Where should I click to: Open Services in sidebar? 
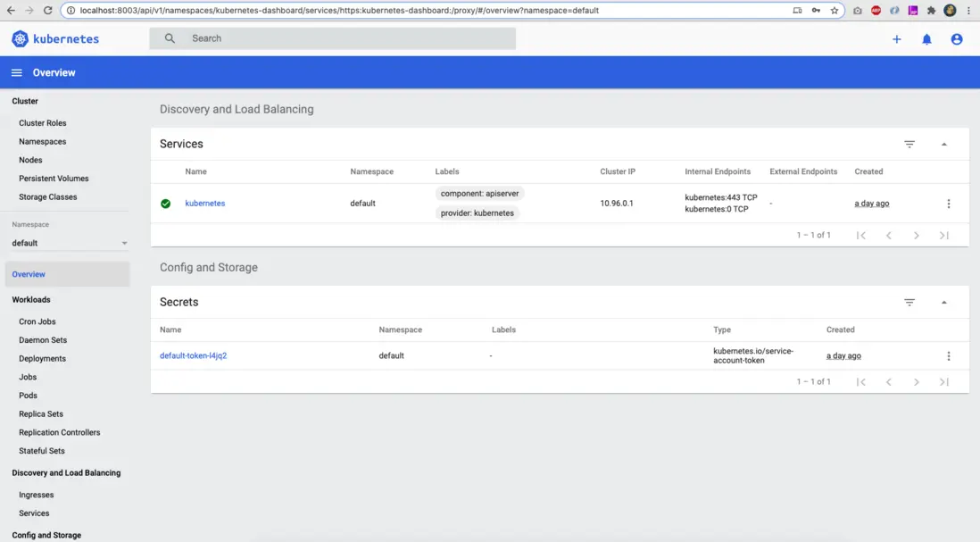[35, 513]
